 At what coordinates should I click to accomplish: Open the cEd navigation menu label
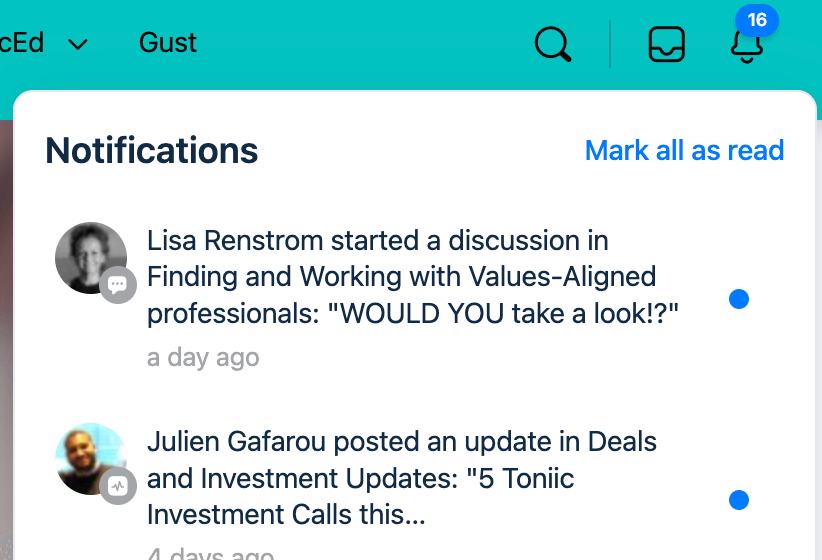(22, 42)
